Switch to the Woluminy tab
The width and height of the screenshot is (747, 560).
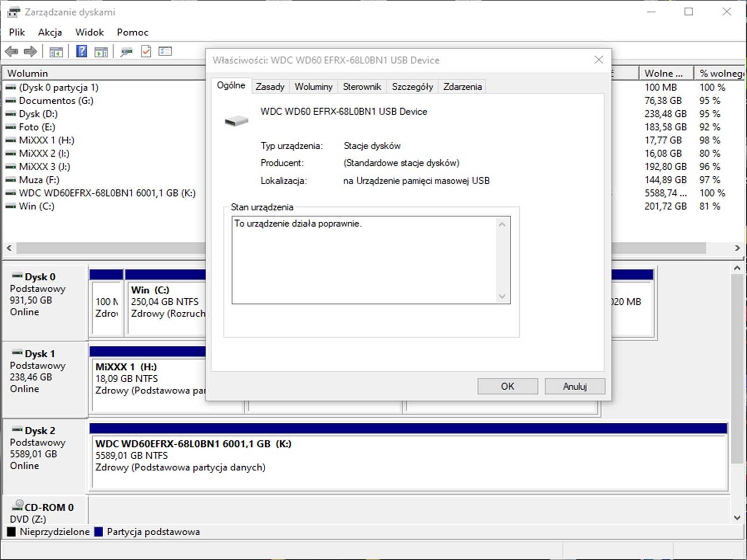click(x=313, y=87)
